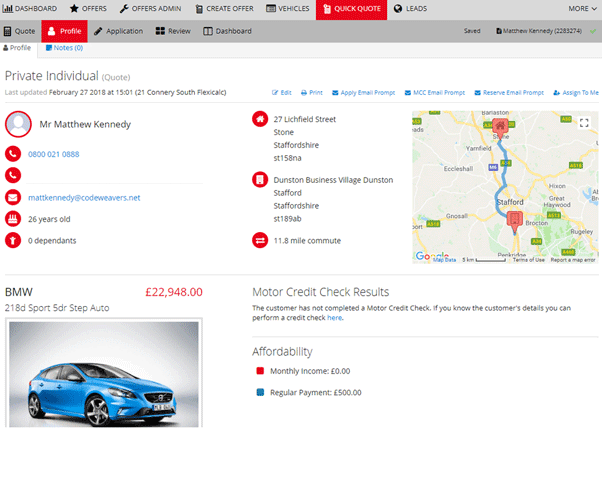The width and height of the screenshot is (602, 495).
Task: Click the birthday cake age icon
Action: pyautogui.click(x=13, y=219)
